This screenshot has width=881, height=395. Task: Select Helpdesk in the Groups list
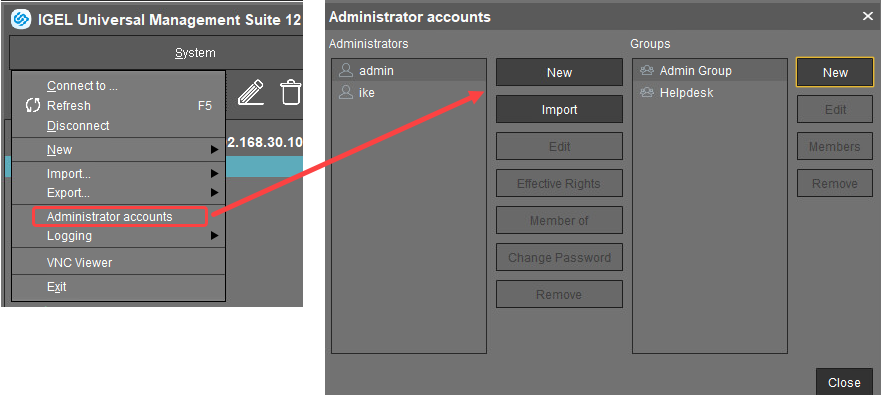(x=710, y=93)
